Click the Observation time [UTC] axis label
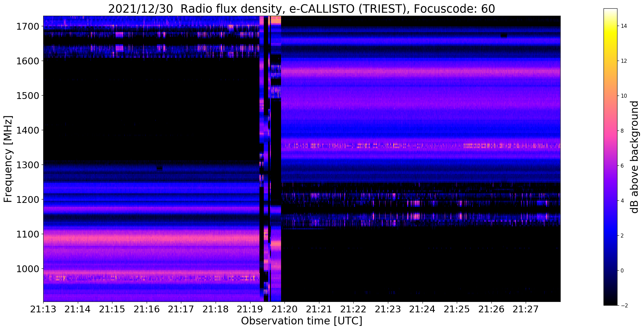Image resolution: width=644 pixels, height=330 pixels. pyautogui.click(x=301, y=321)
